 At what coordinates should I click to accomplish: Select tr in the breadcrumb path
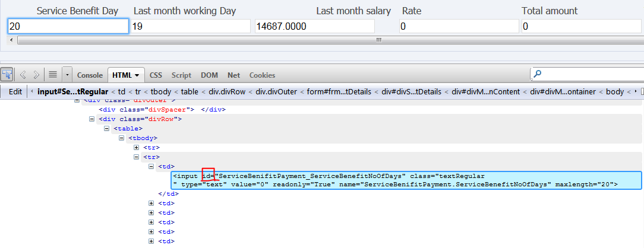point(137,92)
